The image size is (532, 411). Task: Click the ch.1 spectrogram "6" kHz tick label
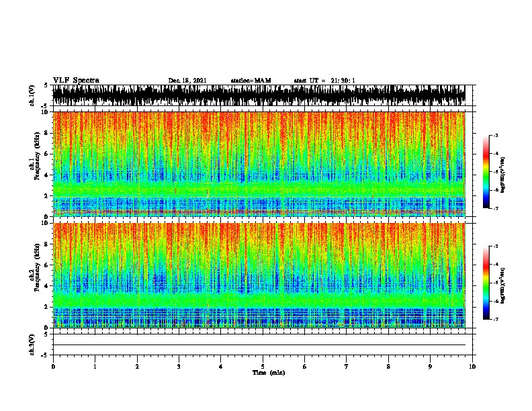point(47,154)
